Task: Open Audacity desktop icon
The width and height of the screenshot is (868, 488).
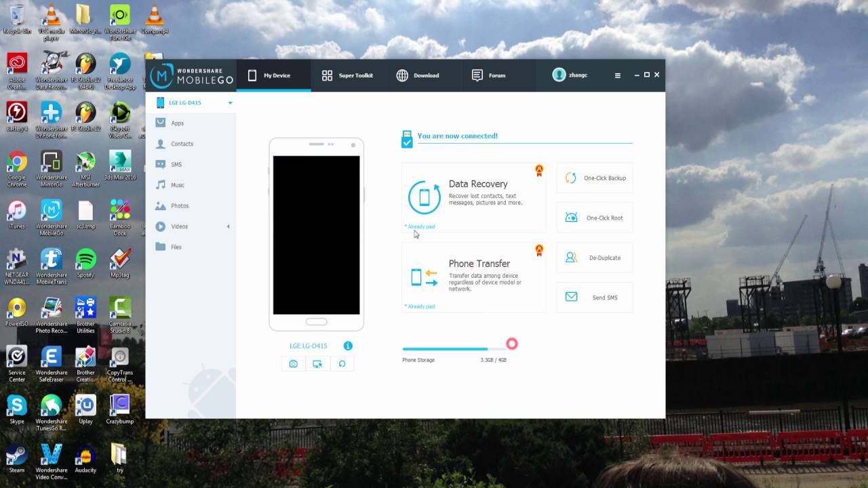Action: (x=86, y=458)
